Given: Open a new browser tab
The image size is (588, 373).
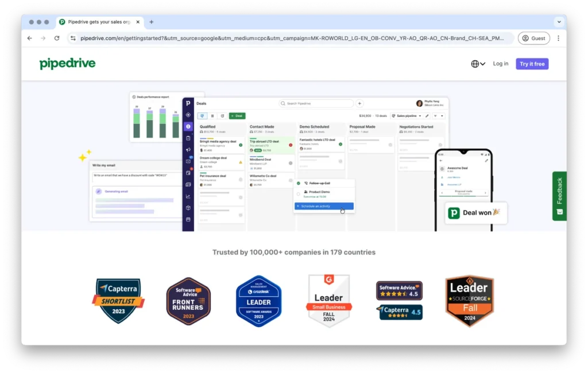Looking at the screenshot, I should pos(152,22).
